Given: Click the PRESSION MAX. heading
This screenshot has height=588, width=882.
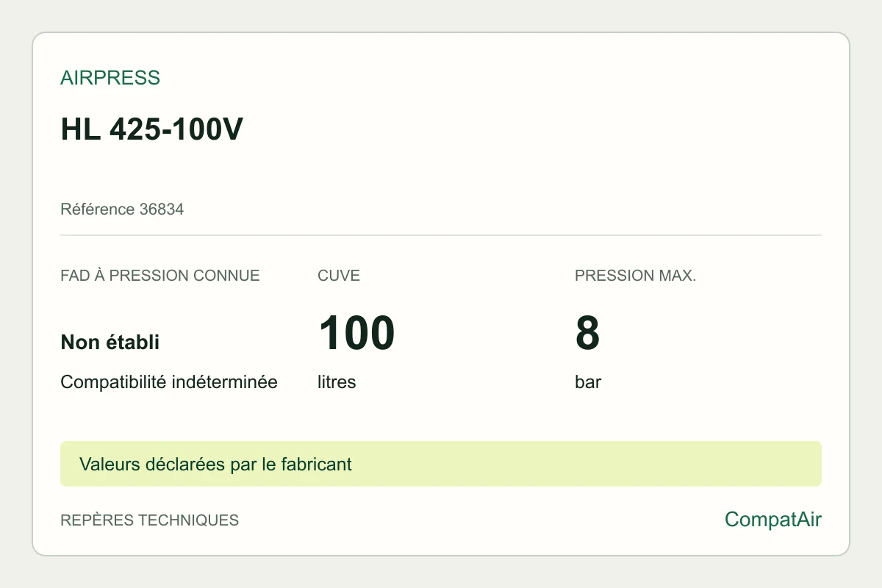Looking at the screenshot, I should 636,276.
